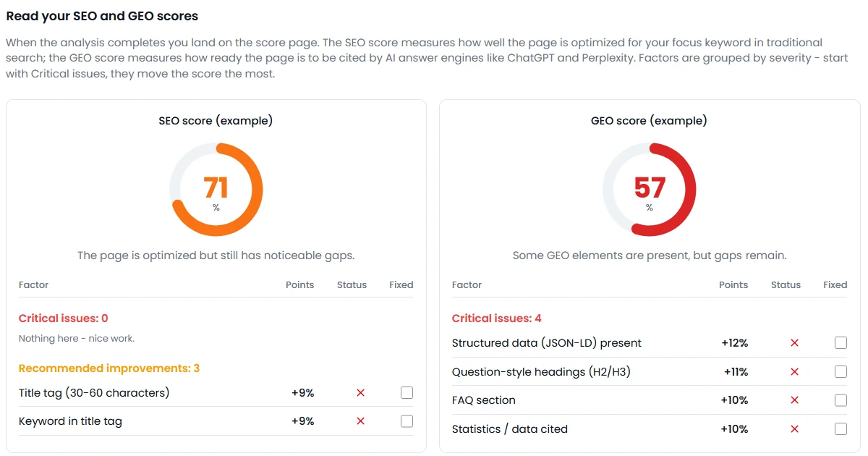
Task: Click the Structured data (JSON-LD) present factor
Action: 547,343
